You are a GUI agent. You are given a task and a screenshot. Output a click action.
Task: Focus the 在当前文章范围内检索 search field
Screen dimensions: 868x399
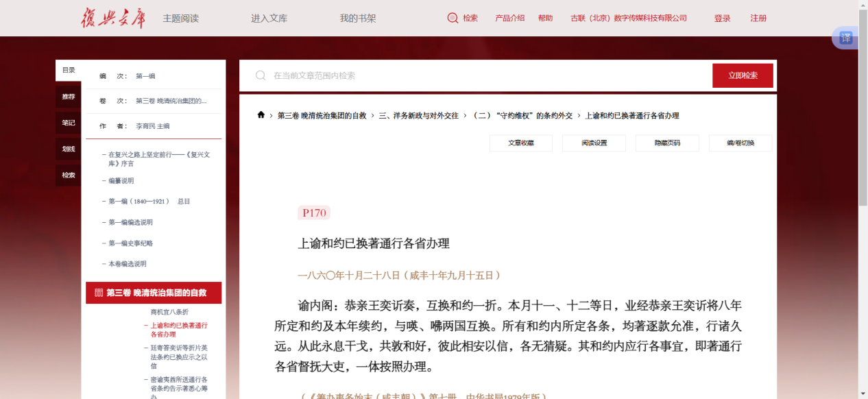point(480,75)
